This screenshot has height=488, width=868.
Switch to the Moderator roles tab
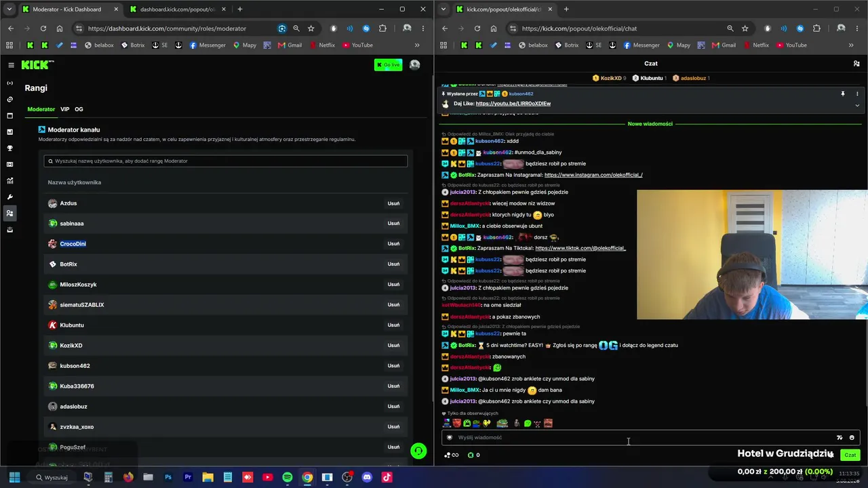pyautogui.click(x=41, y=109)
